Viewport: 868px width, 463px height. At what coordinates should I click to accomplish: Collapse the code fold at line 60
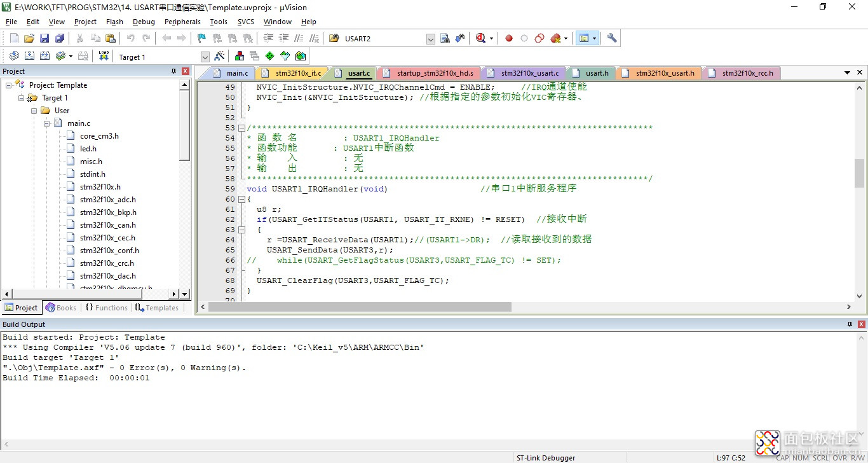(x=241, y=199)
